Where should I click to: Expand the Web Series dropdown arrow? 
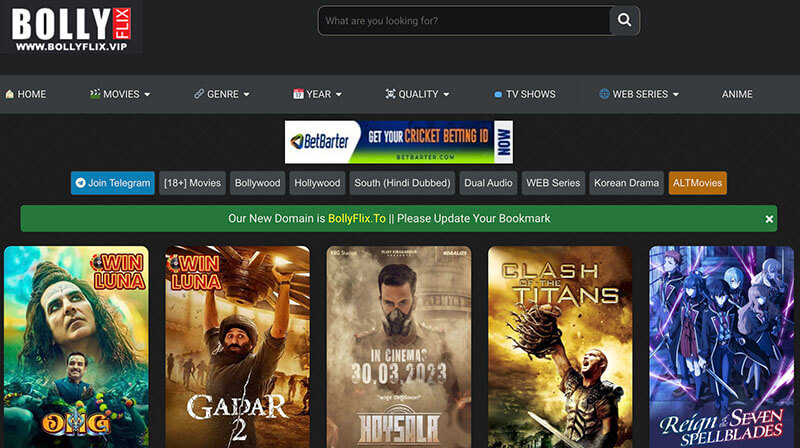676,94
